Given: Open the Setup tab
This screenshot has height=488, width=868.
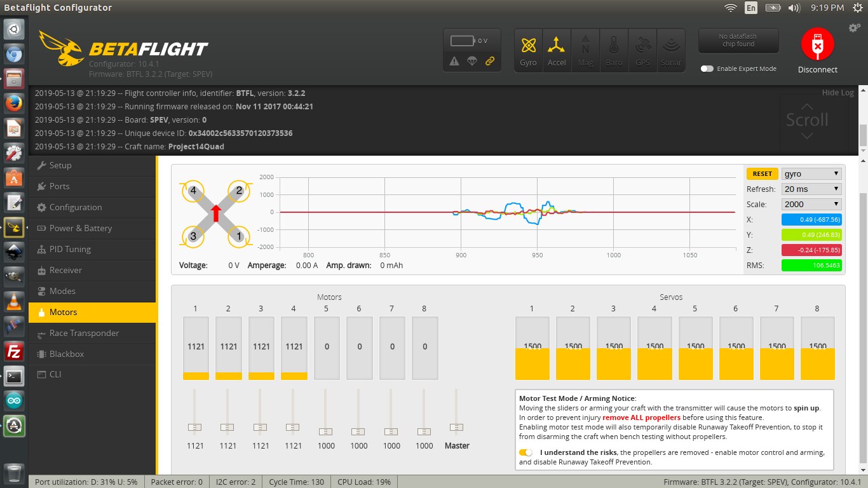Looking at the screenshot, I should tap(93, 165).
